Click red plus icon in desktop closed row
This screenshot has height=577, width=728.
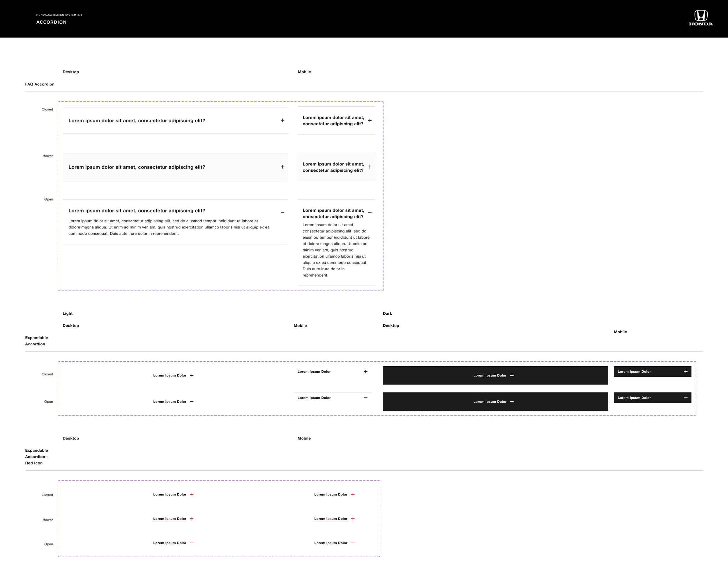coord(192,494)
